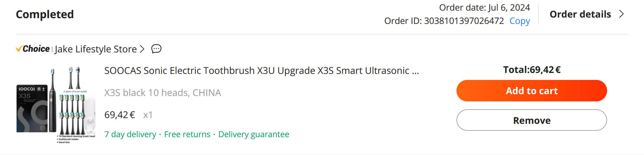Click the Completed order status heading
Viewport: 644px width, 155px height.
click(x=45, y=14)
